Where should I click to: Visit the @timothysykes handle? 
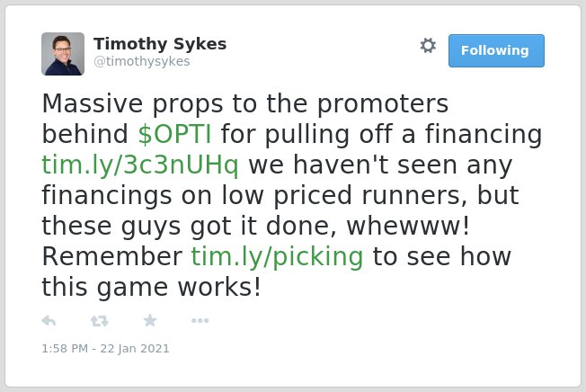142,61
